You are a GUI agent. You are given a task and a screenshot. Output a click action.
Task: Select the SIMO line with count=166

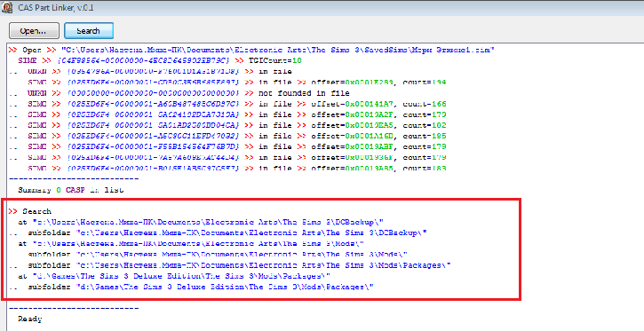pyautogui.click(x=227, y=104)
